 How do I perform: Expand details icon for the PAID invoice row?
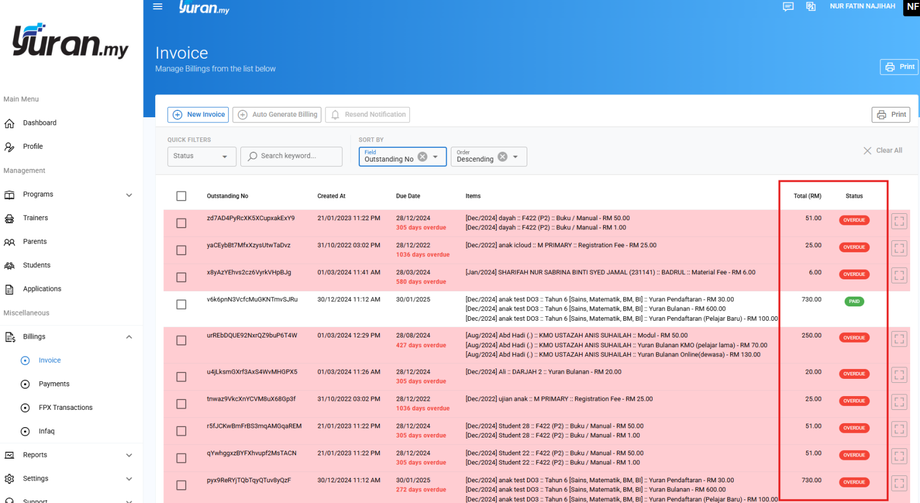(899, 304)
